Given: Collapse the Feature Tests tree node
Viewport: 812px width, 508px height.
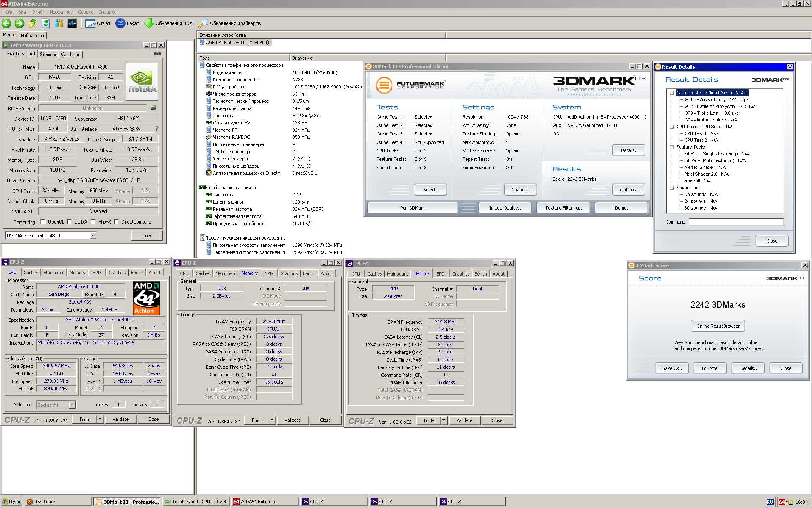Looking at the screenshot, I should [x=672, y=147].
